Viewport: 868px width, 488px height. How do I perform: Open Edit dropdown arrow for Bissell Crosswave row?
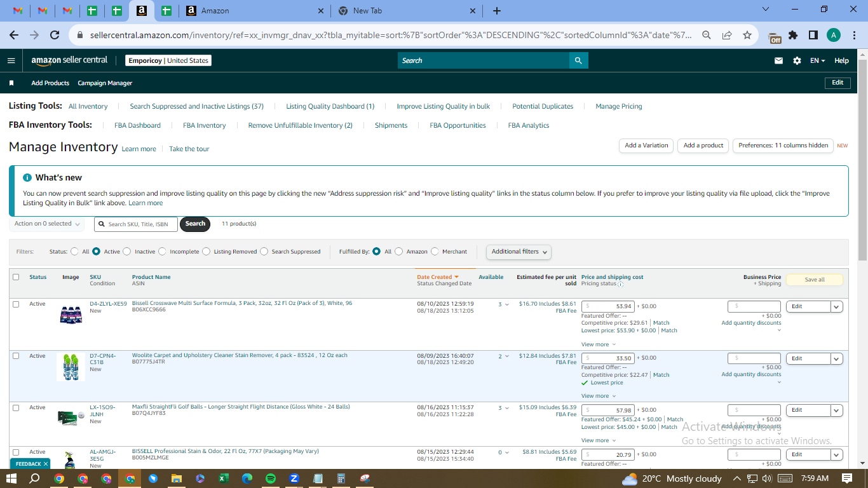click(x=837, y=306)
